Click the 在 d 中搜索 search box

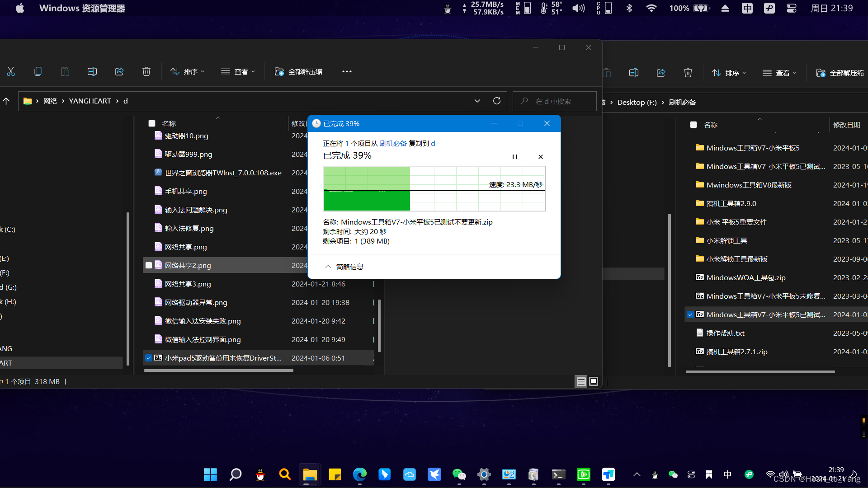point(555,101)
